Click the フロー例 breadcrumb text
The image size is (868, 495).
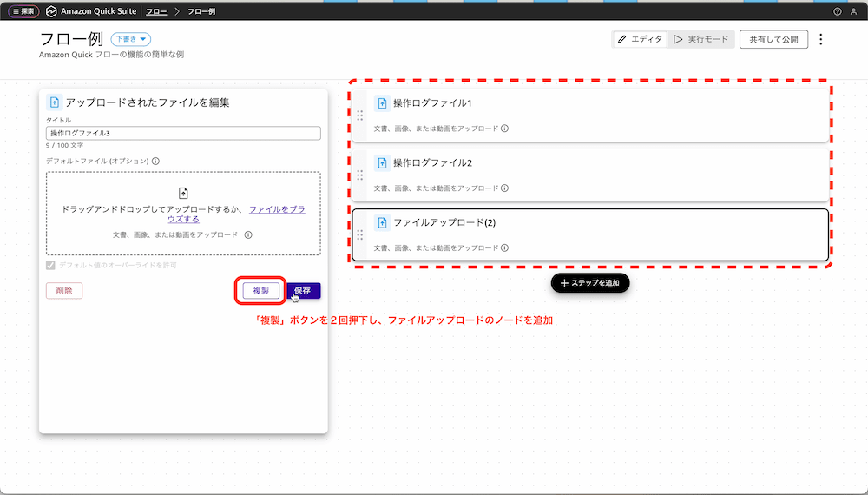pyautogui.click(x=201, y=11)
